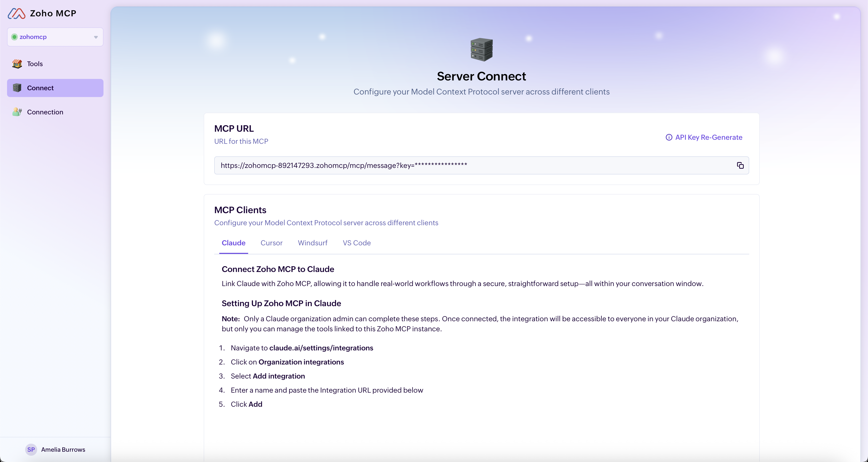The image size is (868, 462).
Task: Click the 'Note:' label text
Action: (x=231, y=319)
